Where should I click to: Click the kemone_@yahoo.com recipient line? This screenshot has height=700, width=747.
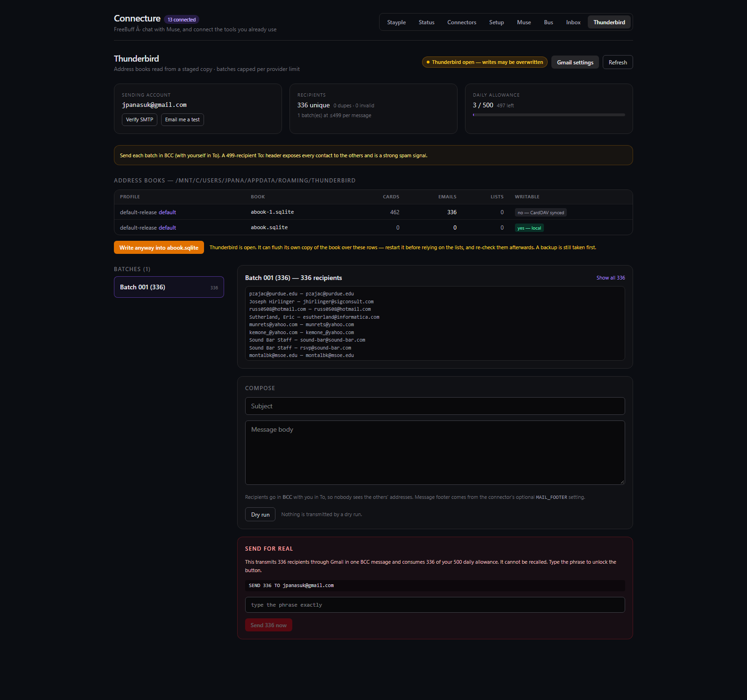pyautogui.click(x=302, y=332)
